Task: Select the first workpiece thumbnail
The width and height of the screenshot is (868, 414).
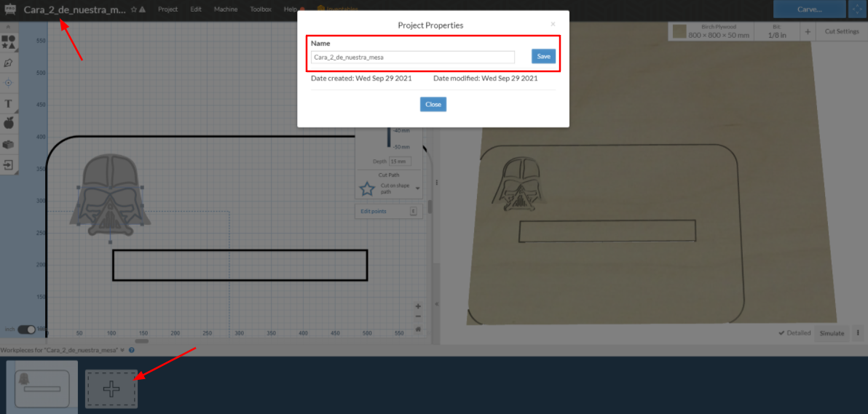Action: pos(42,386)
